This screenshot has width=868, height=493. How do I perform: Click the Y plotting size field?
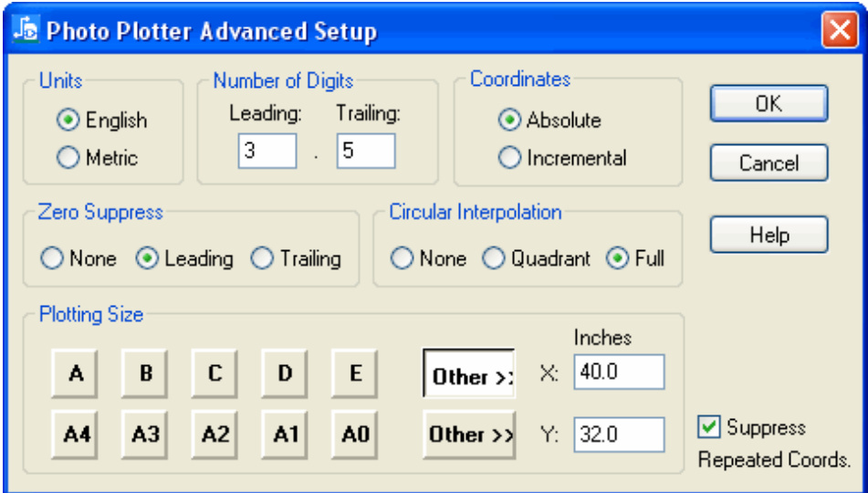click(x=619, y=435)
